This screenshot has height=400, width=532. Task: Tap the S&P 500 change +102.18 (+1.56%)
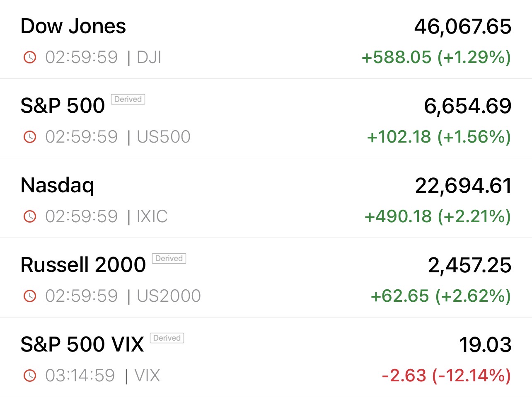point(439,137)
